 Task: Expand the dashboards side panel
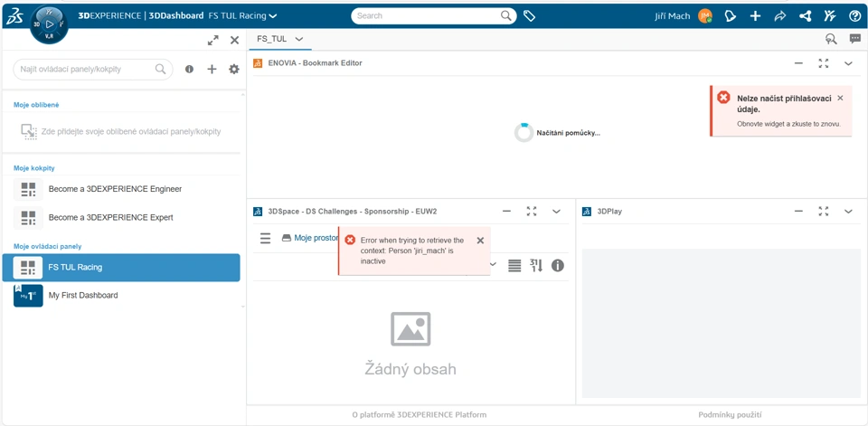click(213, 40)
